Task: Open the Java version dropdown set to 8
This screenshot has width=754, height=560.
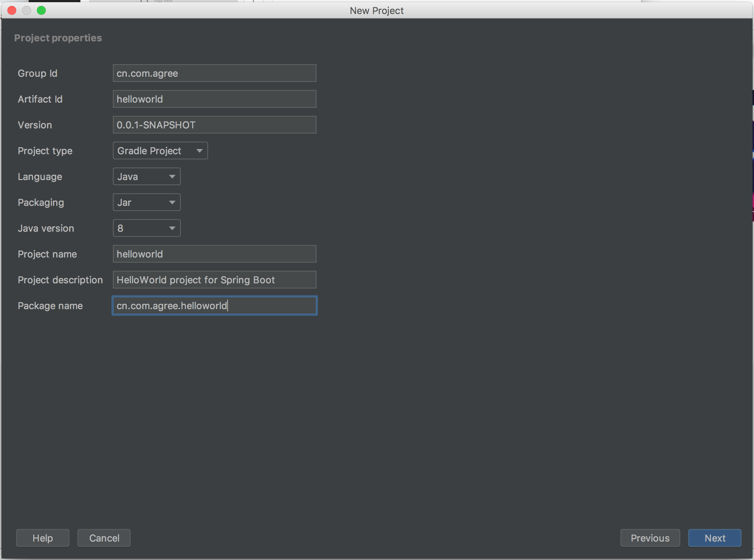Action: tap(146, 228)
